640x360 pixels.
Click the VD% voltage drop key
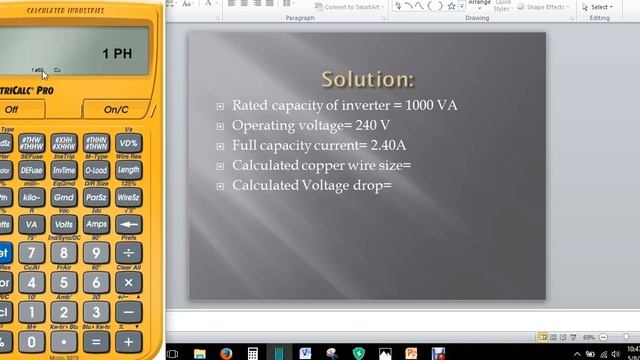(x=129, y=143)
